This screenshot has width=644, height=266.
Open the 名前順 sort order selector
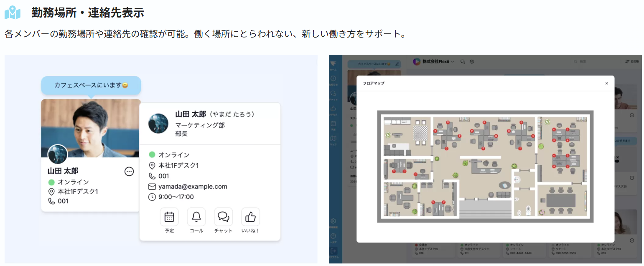click(x=631, y=61)
